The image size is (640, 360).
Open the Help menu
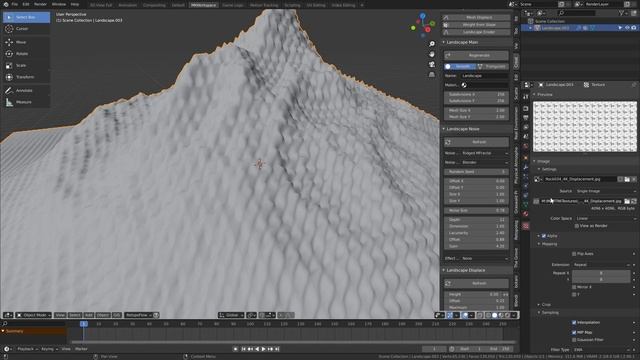pos(75,4)
